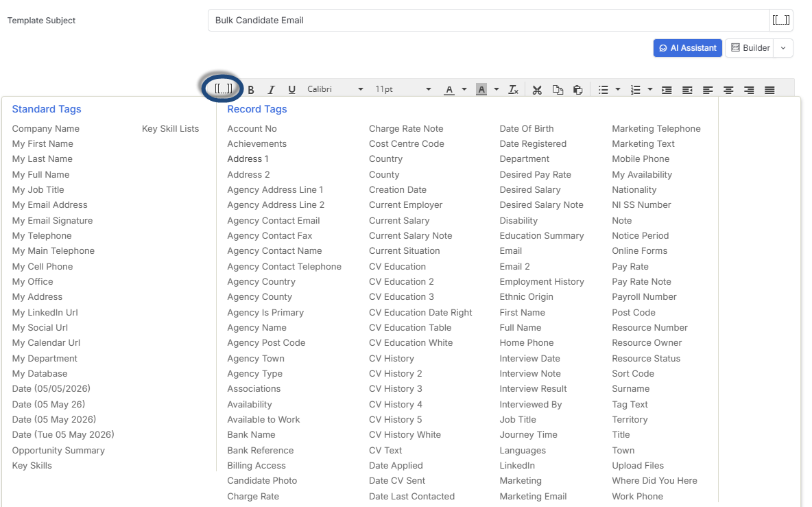Expand the text color options arrow
The height and width of the screenshot is (507, 812).
pyautogui.click(x=464, y=89)
